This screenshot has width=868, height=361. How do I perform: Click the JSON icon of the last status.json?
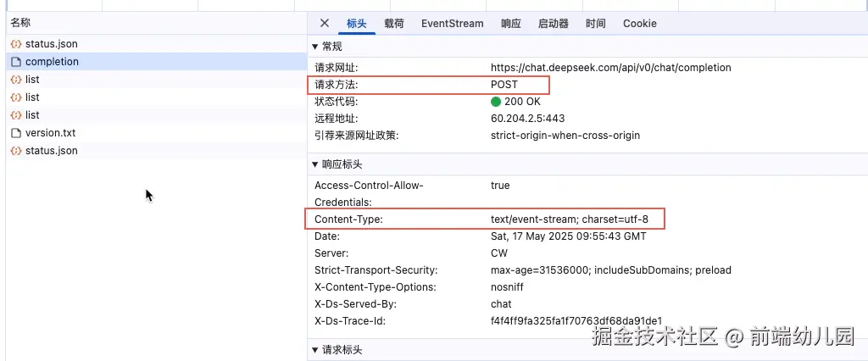coord(15,151)
